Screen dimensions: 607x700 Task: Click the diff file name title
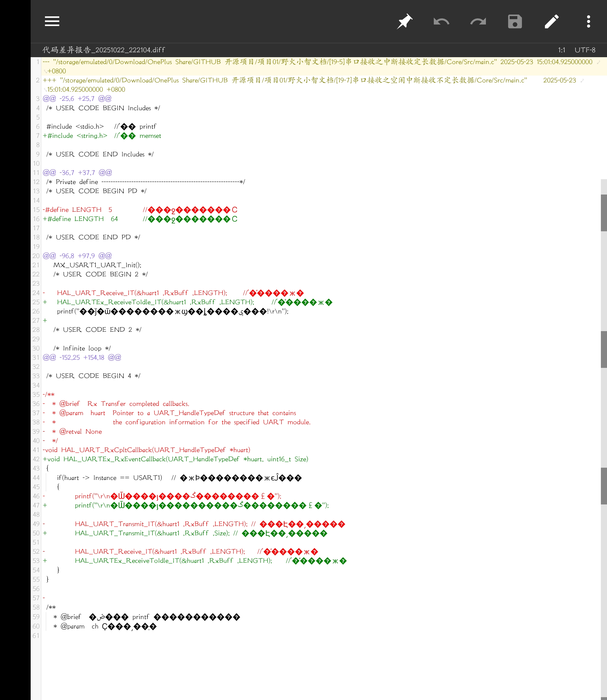pos(103,50)
